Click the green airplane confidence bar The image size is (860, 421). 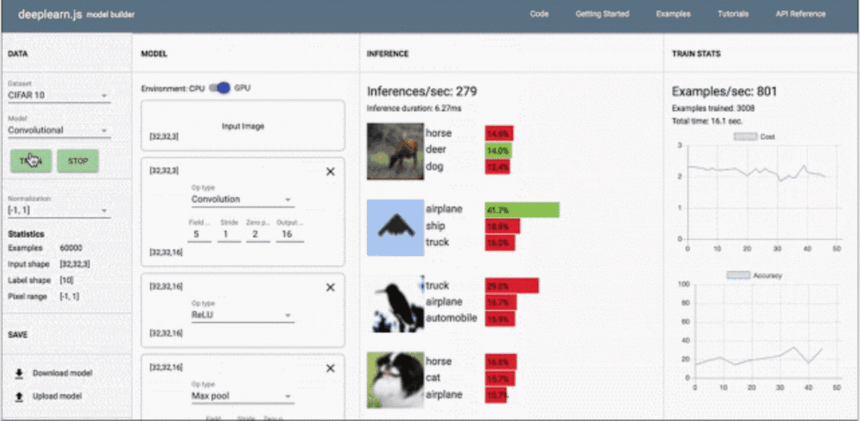(x=521, y=210)
